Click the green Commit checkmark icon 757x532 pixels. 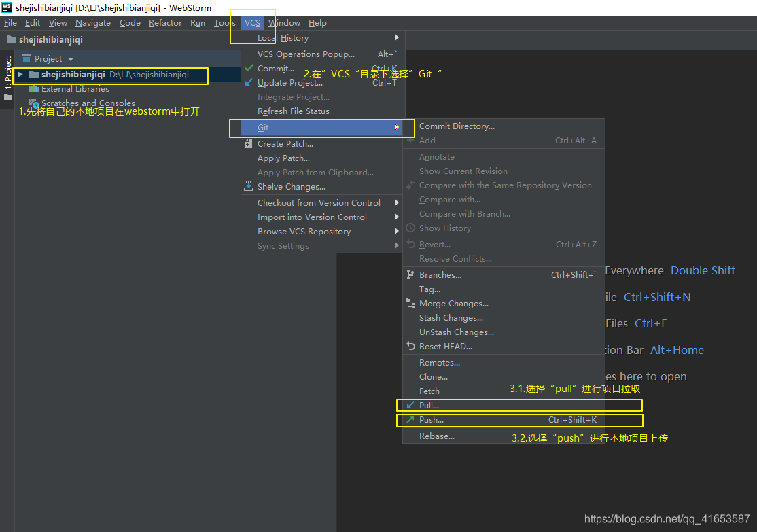pyautogui.click(x=249, y=68)
